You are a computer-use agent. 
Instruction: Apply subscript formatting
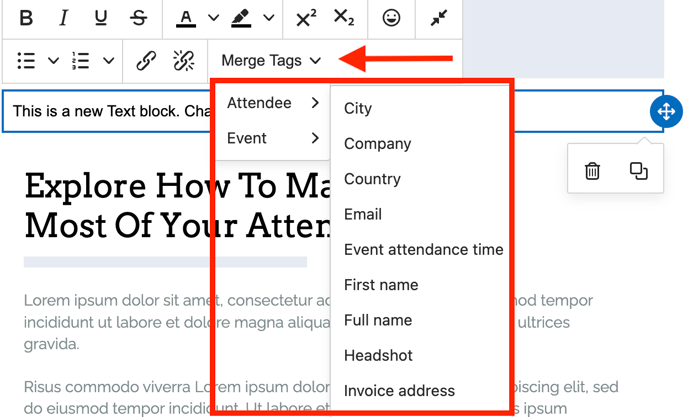(x=344, y=18)
